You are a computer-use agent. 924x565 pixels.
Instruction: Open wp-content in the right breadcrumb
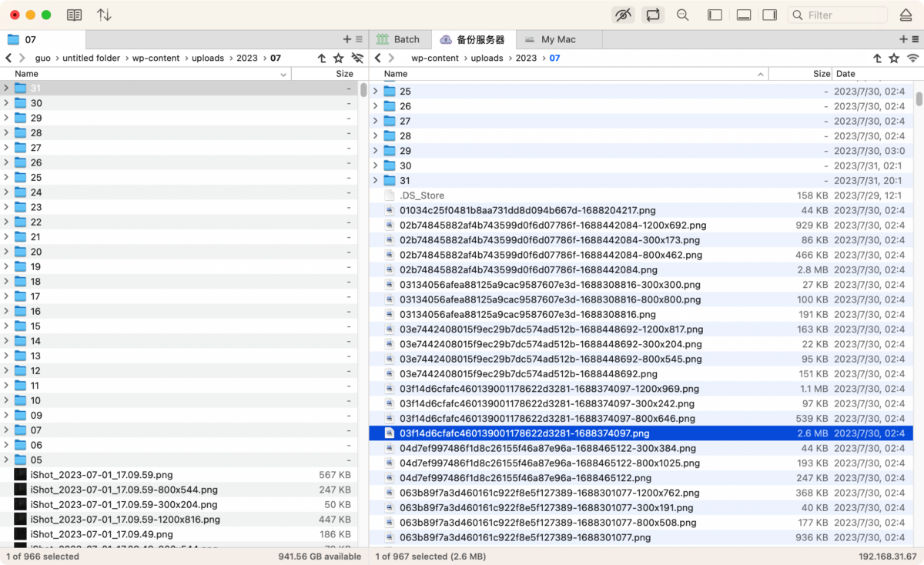pos(435,58)
